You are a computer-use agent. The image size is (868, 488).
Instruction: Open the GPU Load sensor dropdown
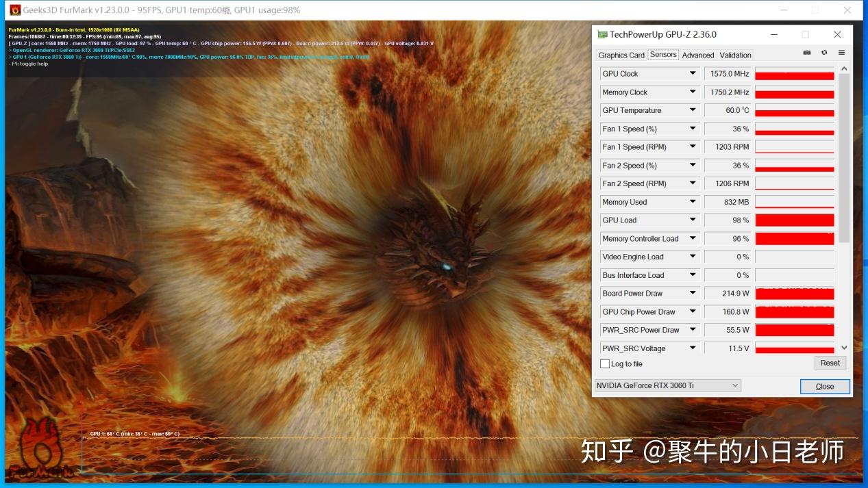coord(693,220)
